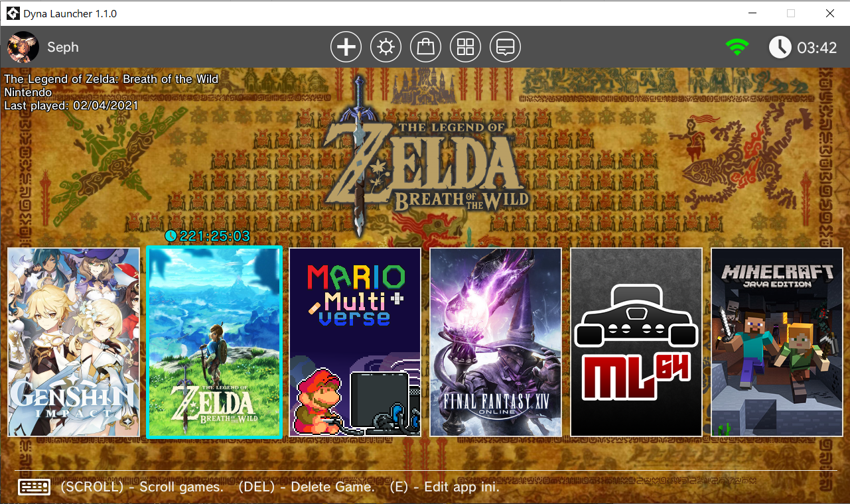Click Seph's profile avatar

point(23,47)
